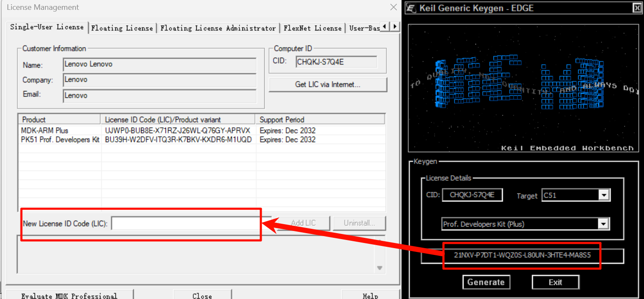
Task: Click the Email field
Action: 160,96
